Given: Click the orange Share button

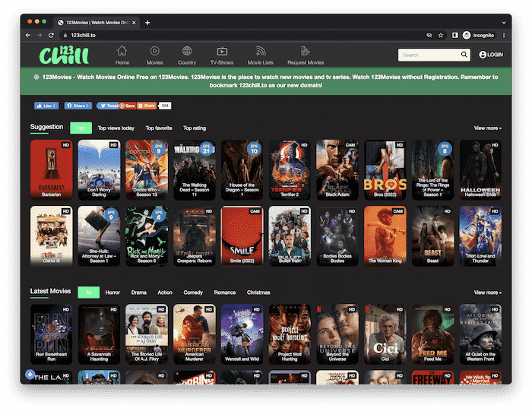Looking at the screenshot, I should tap(147, 106).
